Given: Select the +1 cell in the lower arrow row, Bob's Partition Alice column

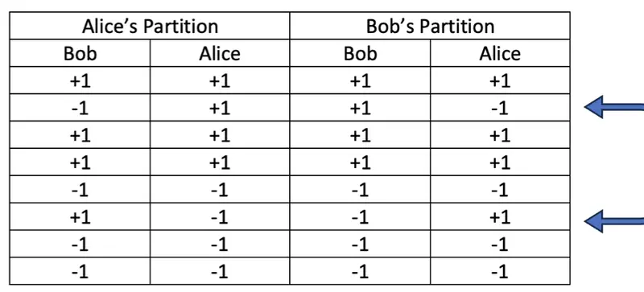Looking at the screenshot, I should click(500, 217).
